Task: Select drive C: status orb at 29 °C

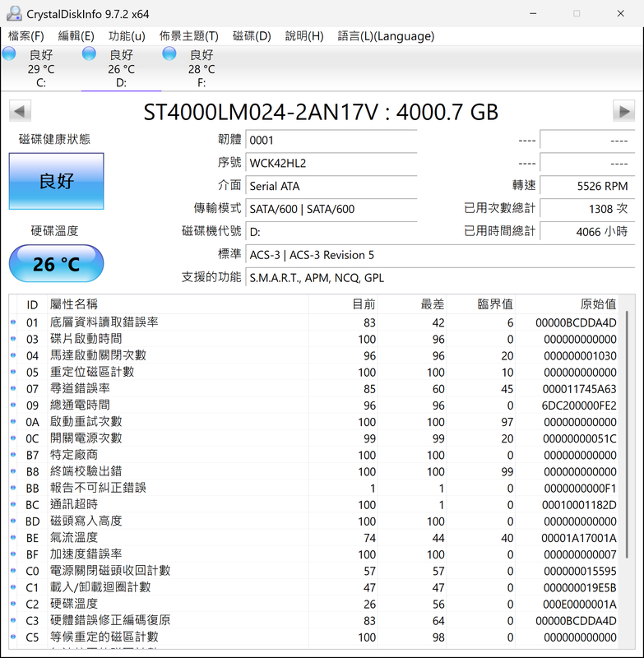Action: (9, 53)
